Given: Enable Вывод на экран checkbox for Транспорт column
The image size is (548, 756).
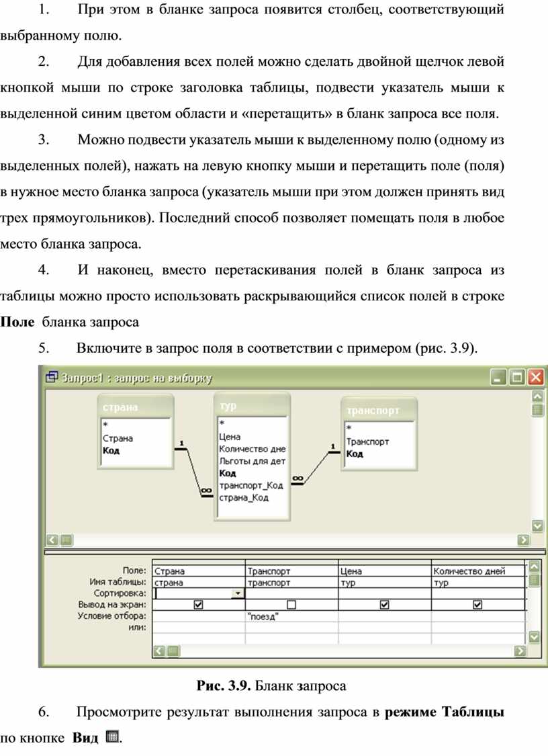Looking at the screenshot, I should point(291,605).
